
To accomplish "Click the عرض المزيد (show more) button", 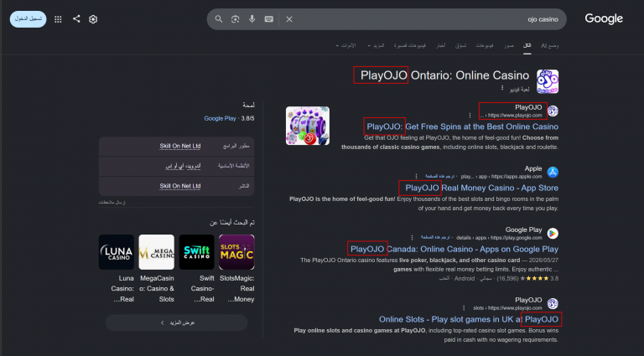I will coord(177,322).
